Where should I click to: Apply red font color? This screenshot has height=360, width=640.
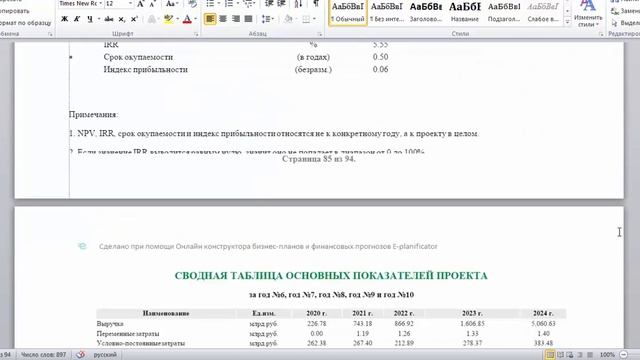click(187, 19)
